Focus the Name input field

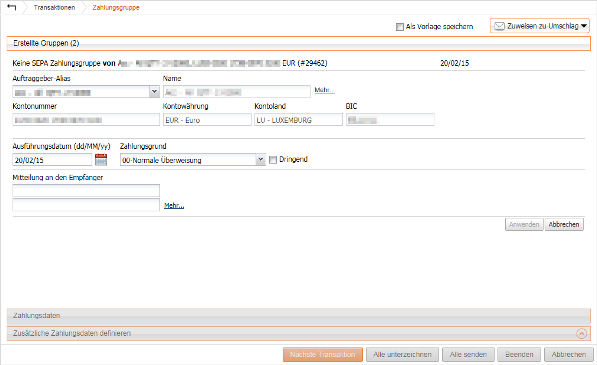pyautogui.click(x=237, y=92)
